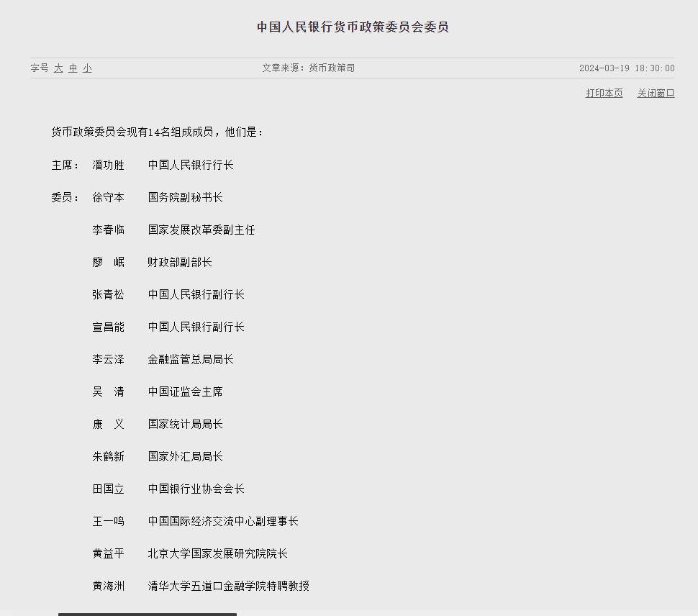This screenshot has width=698, height=616.
Task: Click the title 中国国际经济交流中心副理事长
Action: [x=223, y=521]
